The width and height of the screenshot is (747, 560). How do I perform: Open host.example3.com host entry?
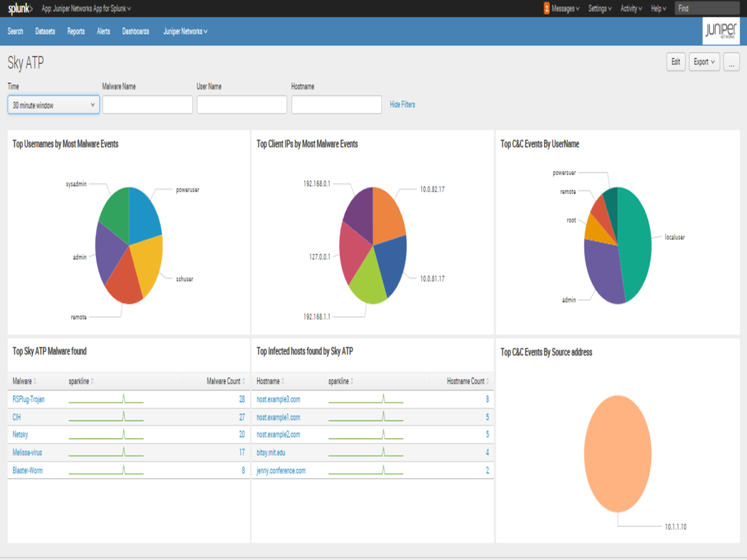tap(278, 399)
